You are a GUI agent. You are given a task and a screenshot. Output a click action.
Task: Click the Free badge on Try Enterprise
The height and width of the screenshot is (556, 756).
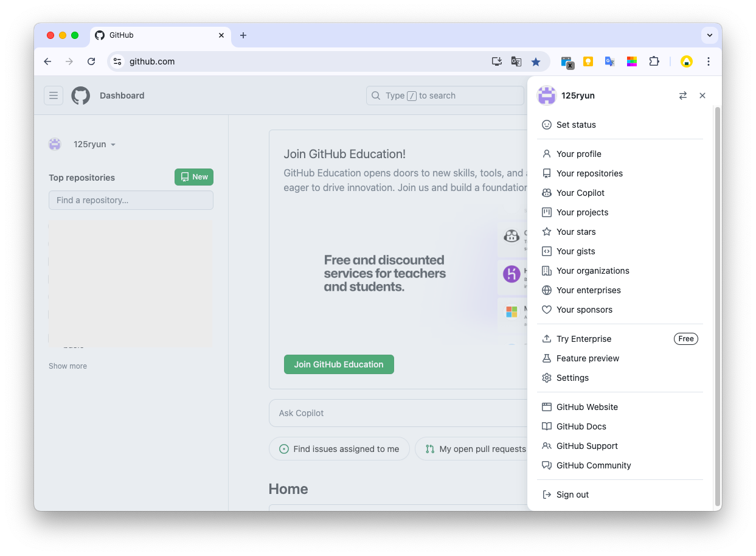pos(686,339)
